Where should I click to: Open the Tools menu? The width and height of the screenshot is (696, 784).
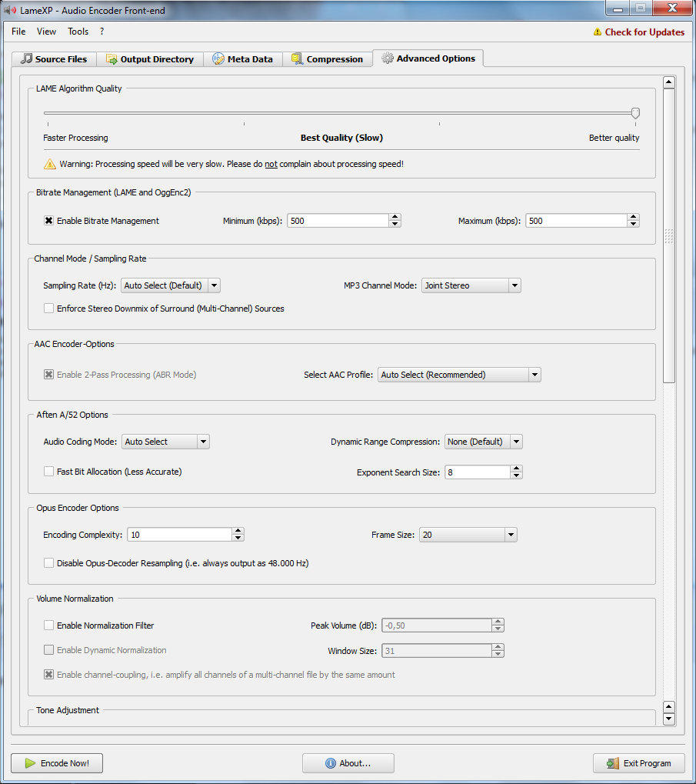(78, 32)
